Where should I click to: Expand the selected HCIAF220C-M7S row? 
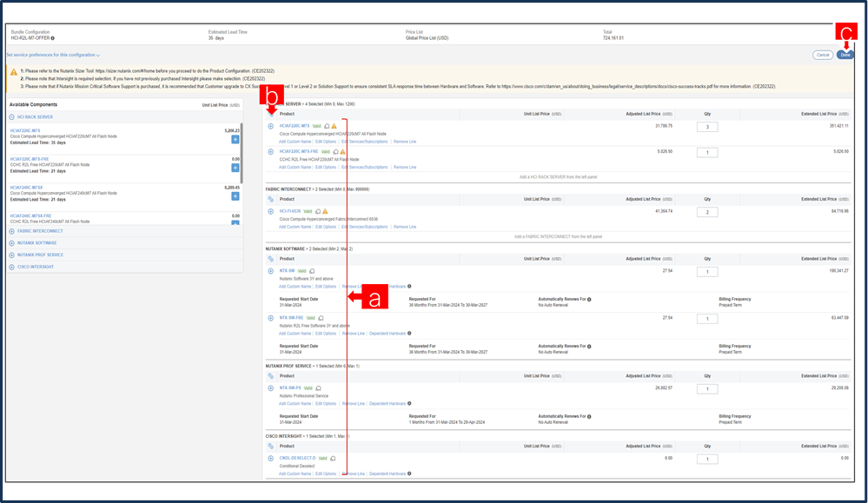coord(271,126)
